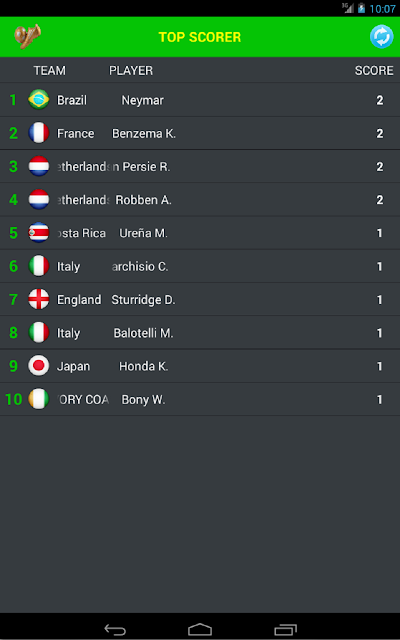Screen dimensions: 400x640
Task: Tap the Android home button
Action: click(200, 629)
